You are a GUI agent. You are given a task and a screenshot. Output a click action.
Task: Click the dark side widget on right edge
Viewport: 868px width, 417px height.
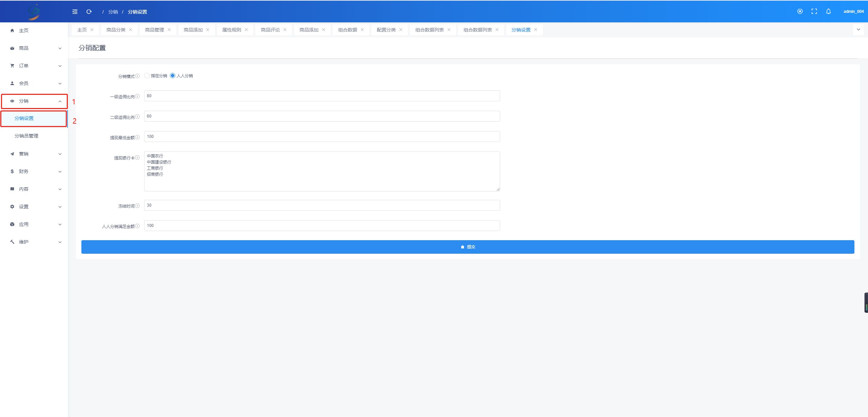click(866, 303)
